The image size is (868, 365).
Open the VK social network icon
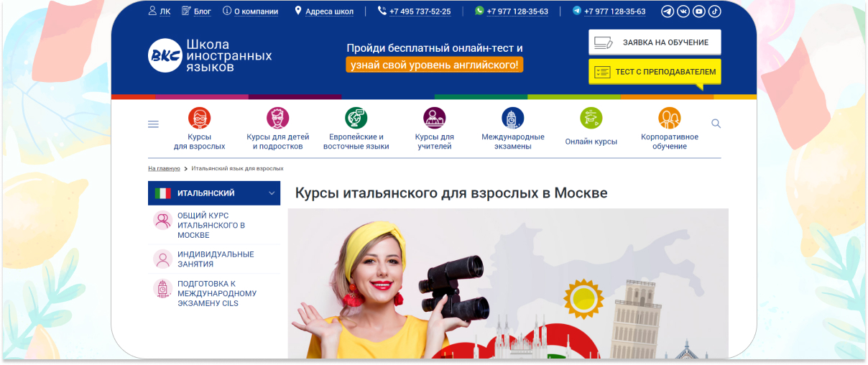coord(683,11)
